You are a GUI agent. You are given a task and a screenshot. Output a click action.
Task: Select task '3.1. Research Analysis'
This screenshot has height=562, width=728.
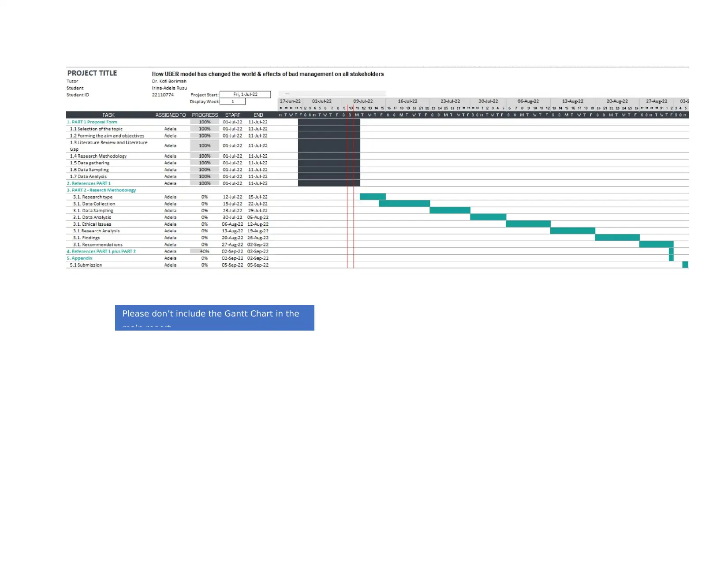click(x=96, y=231)
